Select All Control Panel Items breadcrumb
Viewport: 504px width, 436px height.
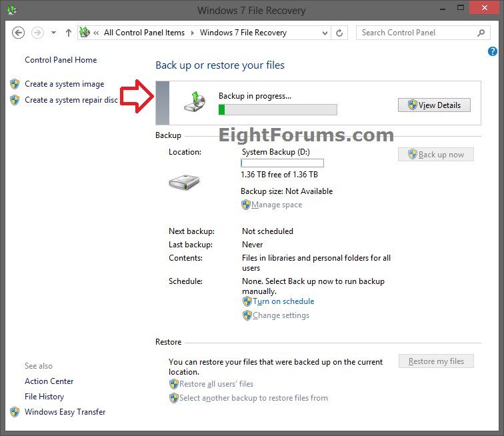pyautogui.click(x=145, y=33)
